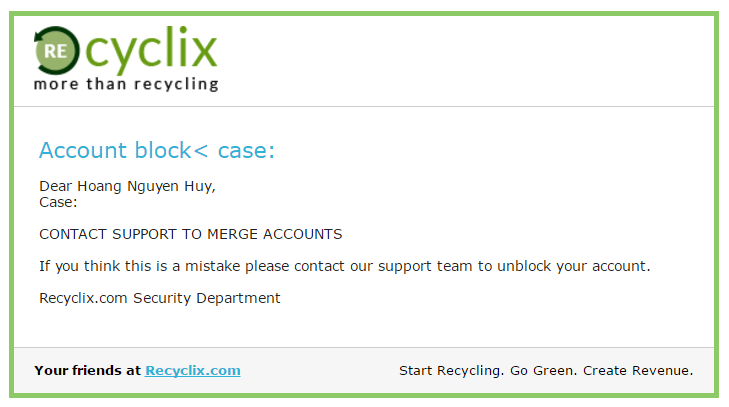Click the 'more than recycling' tagline
Image resolution: width=729 pixels, height=407 pixels.
coord(126,84)
